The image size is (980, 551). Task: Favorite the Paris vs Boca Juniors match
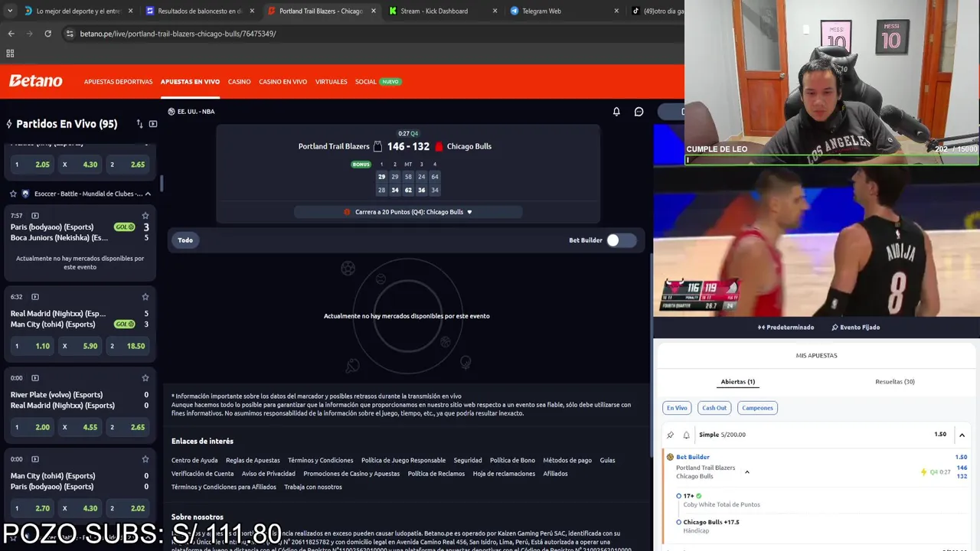pyautogui.click(x=145, y=216)
